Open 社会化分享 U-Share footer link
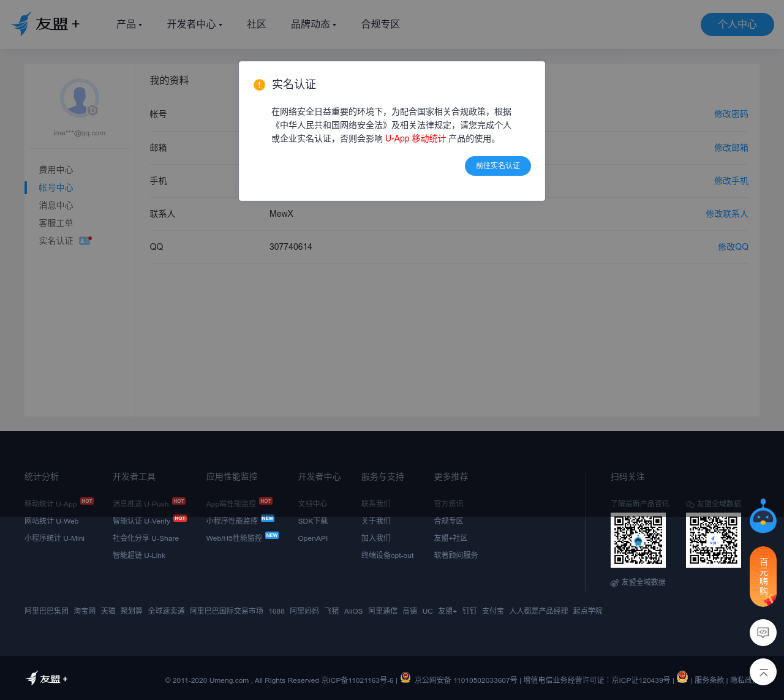Viewport: 784px width, 700px height. coord(146,538)
